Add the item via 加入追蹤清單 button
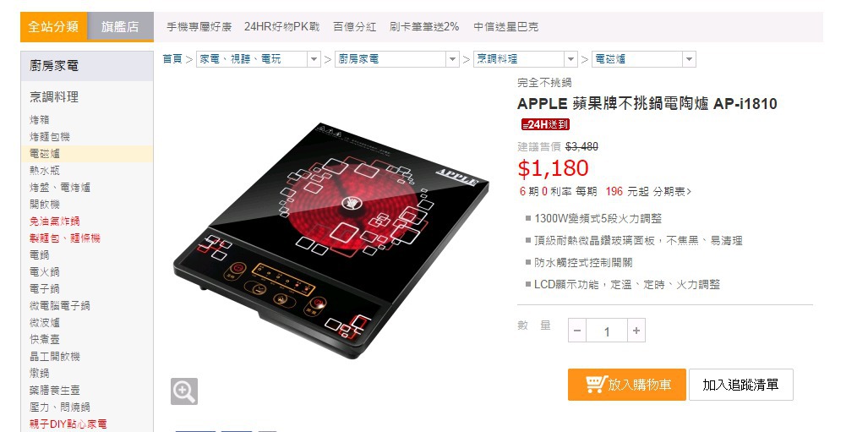This screenshot has width=868, height=432. [740, 385]
